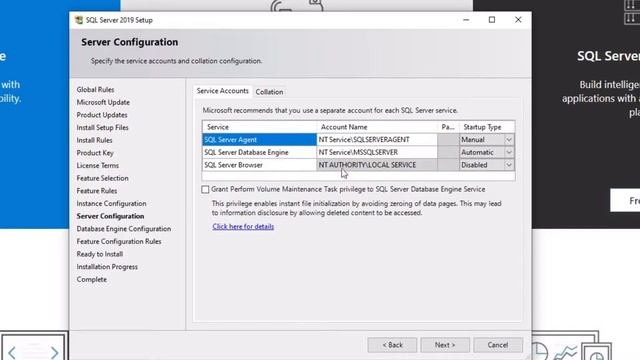
Task: Click the Back button
Action: click(x=392, y=345)
